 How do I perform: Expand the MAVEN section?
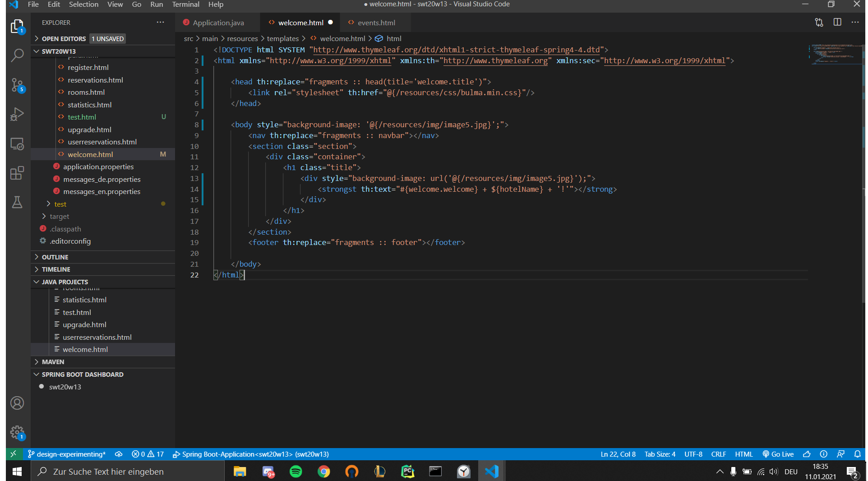coord(53,362)
